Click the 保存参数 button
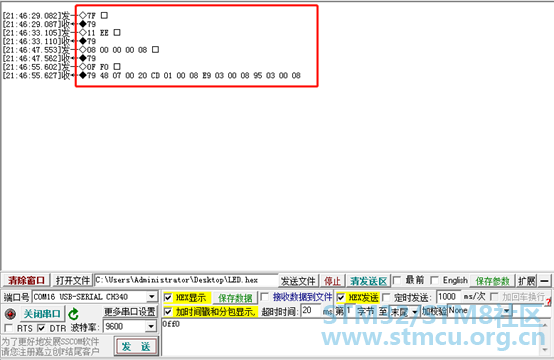Image resolution: width=554 pixels, height=360 pixels. (x=492, y=281)
